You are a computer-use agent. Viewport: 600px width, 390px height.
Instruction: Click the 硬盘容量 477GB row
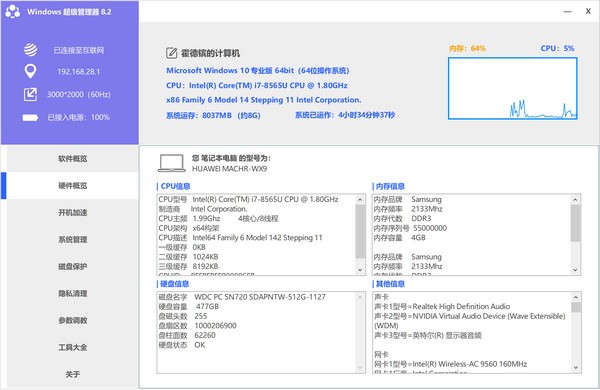[x=189, y=307]
